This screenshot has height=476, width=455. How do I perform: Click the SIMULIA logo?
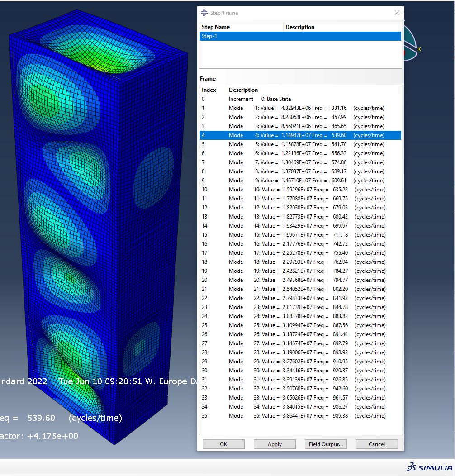tap(430, 467)
